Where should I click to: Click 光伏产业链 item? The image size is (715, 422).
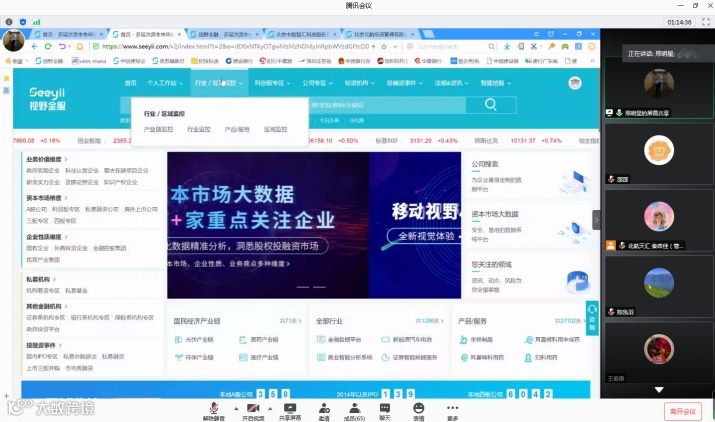pos(194,340)
